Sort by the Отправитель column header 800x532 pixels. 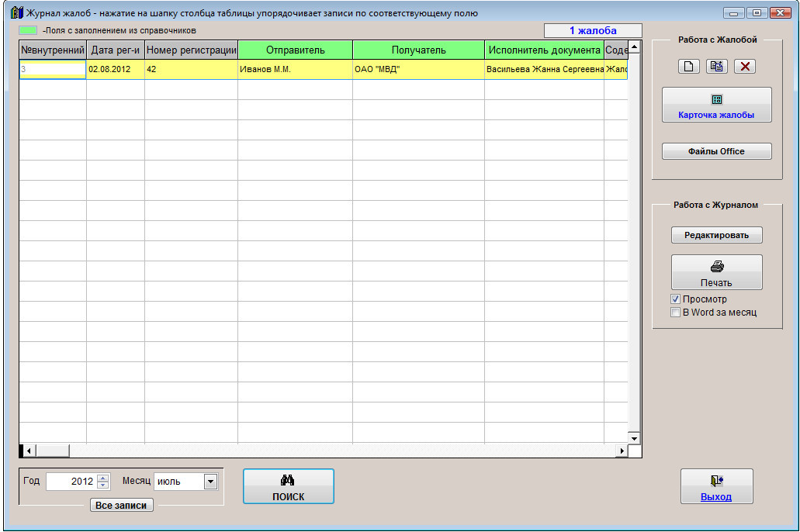(x=296, y=50)
